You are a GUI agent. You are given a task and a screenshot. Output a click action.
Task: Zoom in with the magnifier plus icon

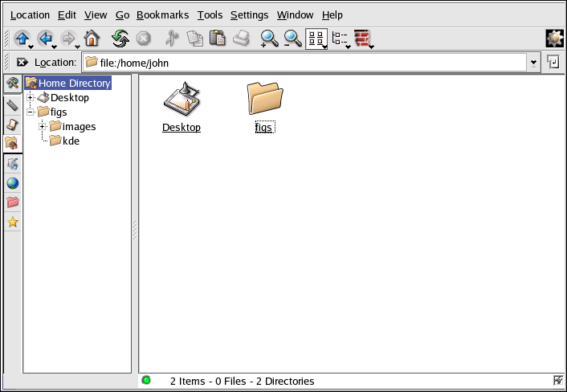[269, 39]
